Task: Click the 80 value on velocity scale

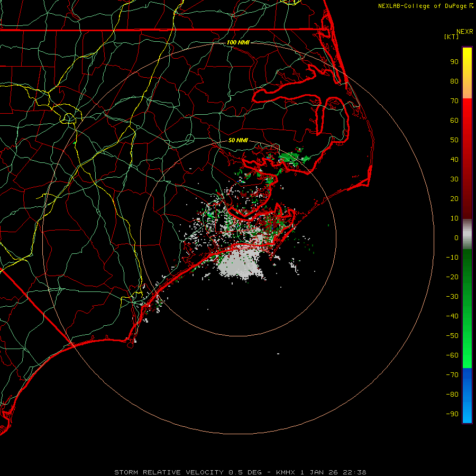Action: pyautogui.click(x=454, y=81)
